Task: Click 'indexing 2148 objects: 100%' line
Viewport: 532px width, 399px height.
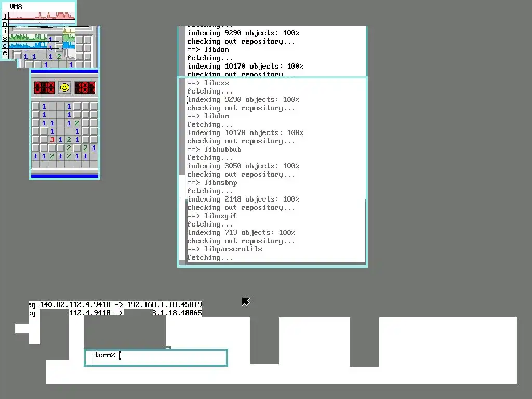Action: 244,199
